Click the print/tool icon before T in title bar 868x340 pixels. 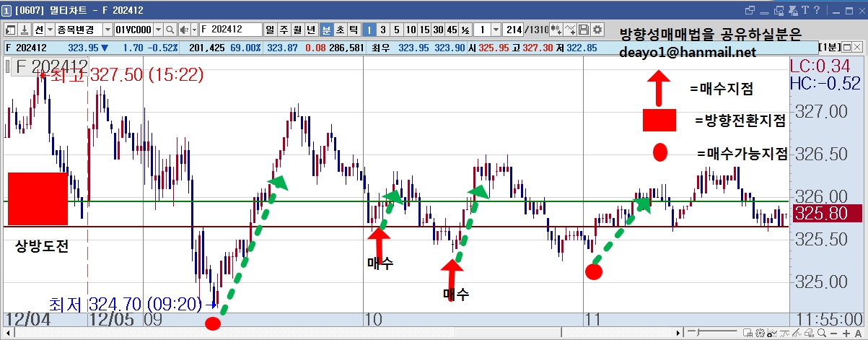792,11
